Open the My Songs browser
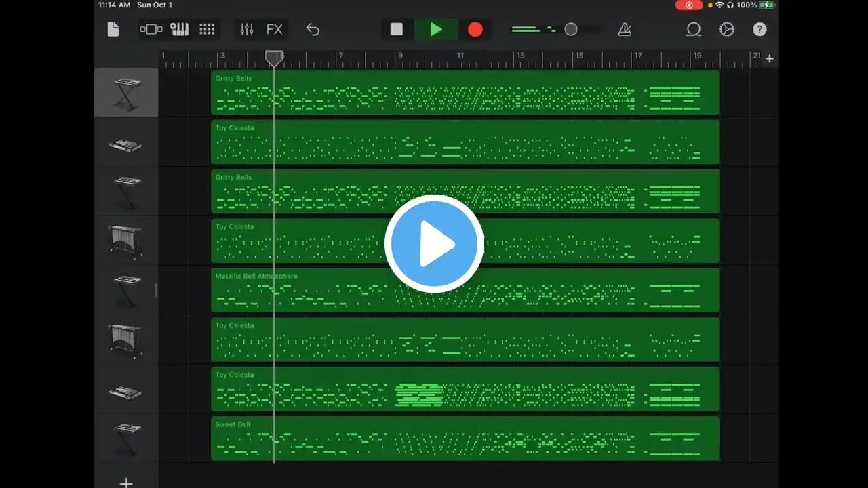Image resolution: width=868 pixels, height=488 pixels. pyautogui.click(x=113, y=29)
